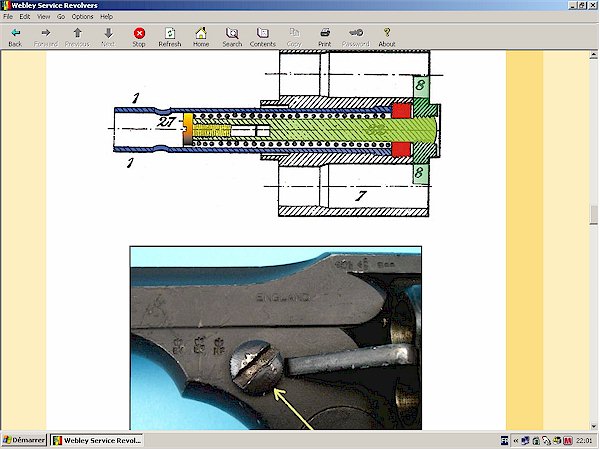Go back with the Back arrow icon

pyautogui.click(x=15, y=33)
